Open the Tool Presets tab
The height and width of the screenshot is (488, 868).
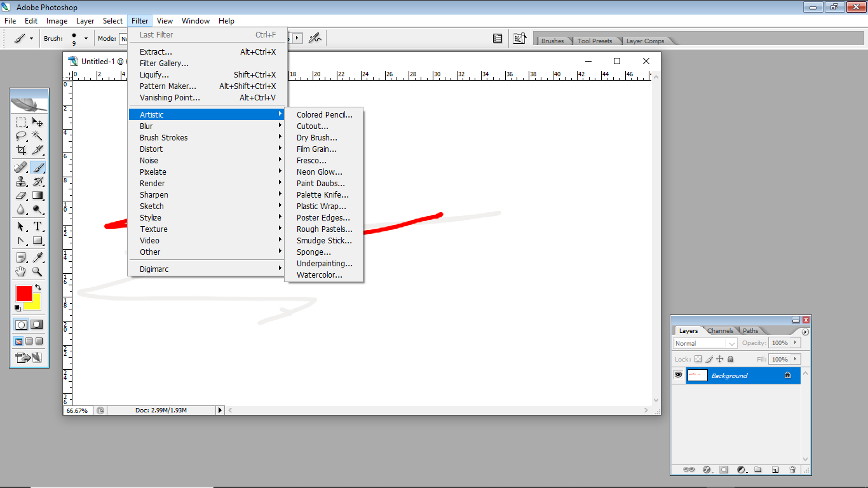(x=595, y=41)
